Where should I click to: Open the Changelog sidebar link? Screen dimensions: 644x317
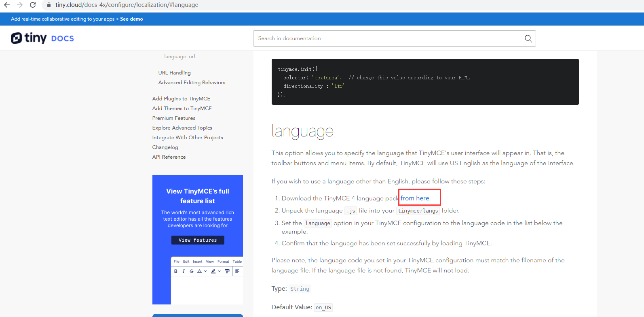pyautogui.click(x=165, y=147)
